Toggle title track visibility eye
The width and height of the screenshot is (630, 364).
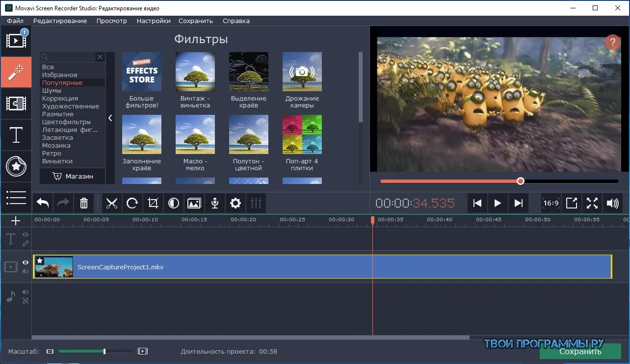tap(26, 235)
